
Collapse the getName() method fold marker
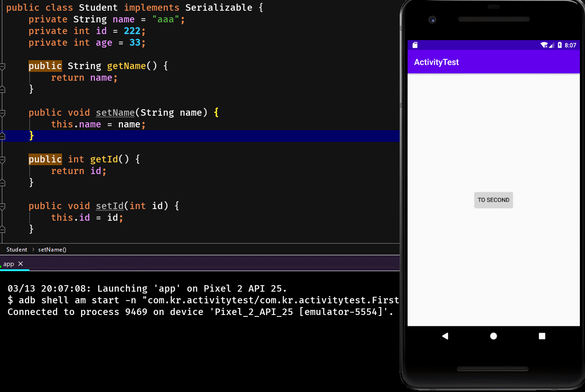click(x=2, y=66)
